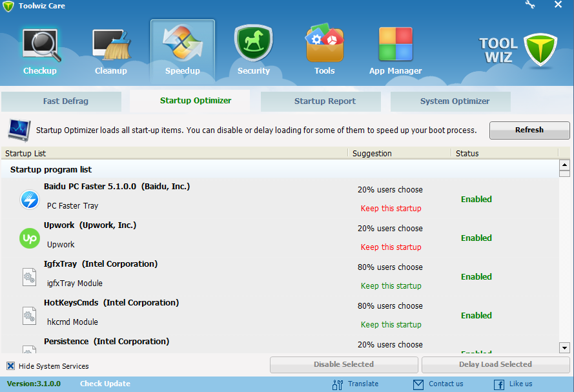Switch to the System Optimizer tab

(451, 101)
